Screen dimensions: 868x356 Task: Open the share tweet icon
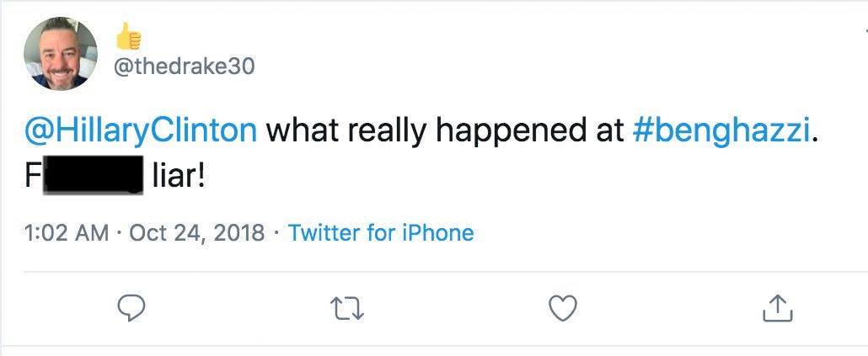[x=778, y=309]
